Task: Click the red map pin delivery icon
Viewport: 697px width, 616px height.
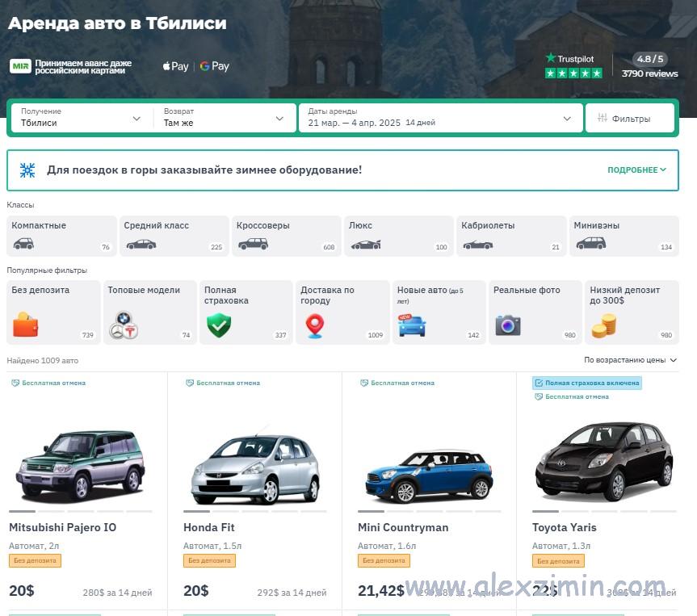Action: tap(315, 326)
